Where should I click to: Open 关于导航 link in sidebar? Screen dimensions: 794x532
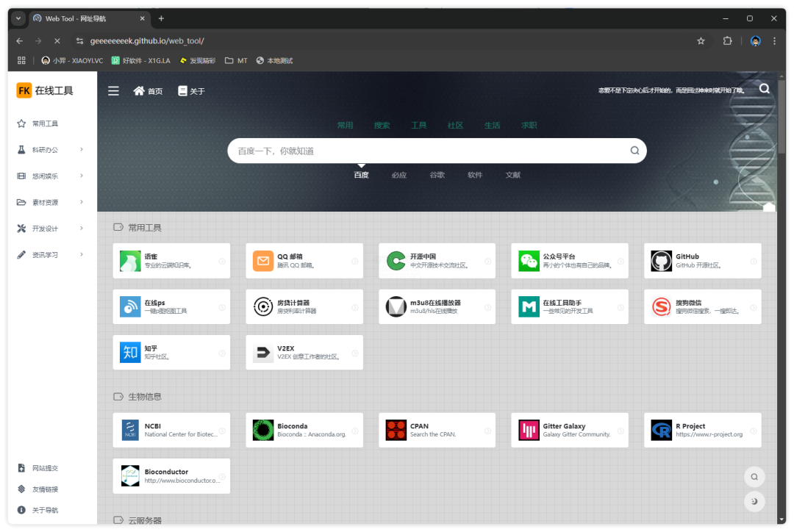[x=45, y=510]
